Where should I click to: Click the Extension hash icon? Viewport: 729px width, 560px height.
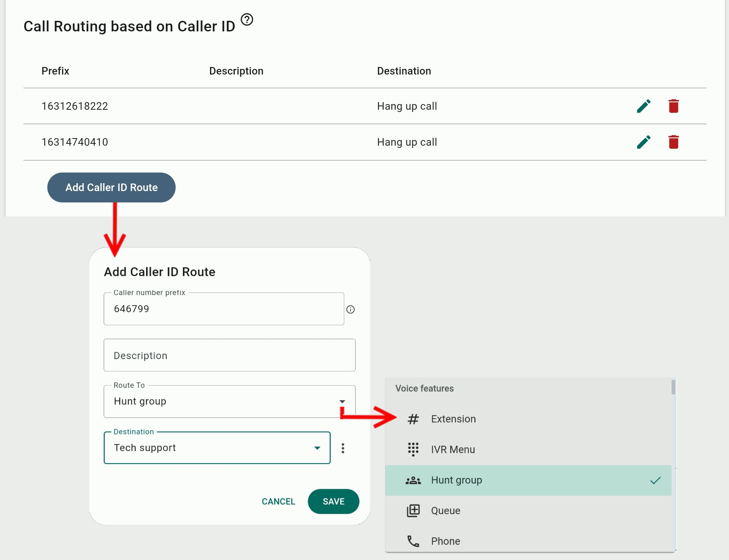click(413, 419)
